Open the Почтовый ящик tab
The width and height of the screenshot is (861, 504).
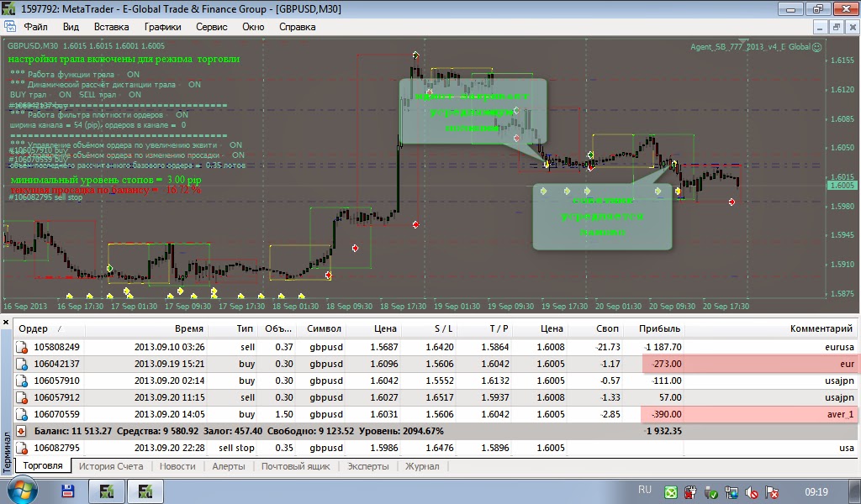[x=295, y=466]
